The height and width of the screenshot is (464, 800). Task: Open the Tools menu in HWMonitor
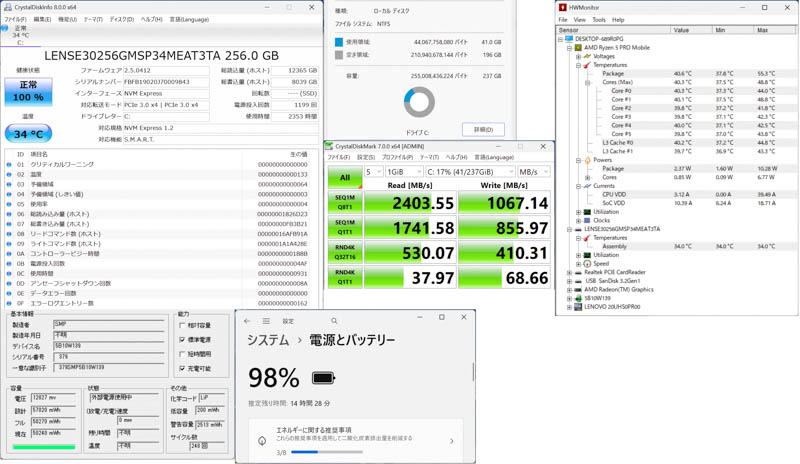[x=598, y=20]
